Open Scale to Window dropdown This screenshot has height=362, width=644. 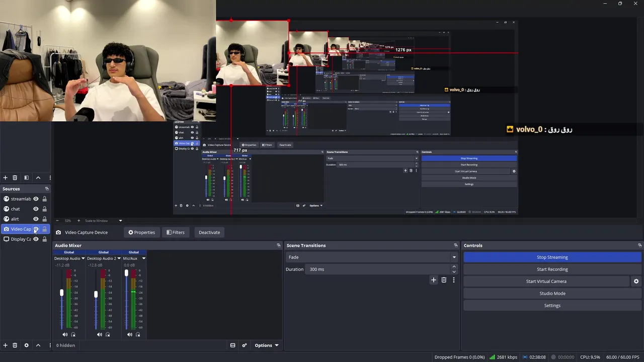click(104, 221)
